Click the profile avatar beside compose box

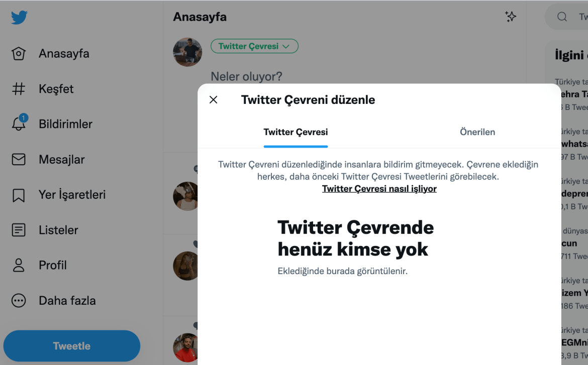(x=187, y=52)
